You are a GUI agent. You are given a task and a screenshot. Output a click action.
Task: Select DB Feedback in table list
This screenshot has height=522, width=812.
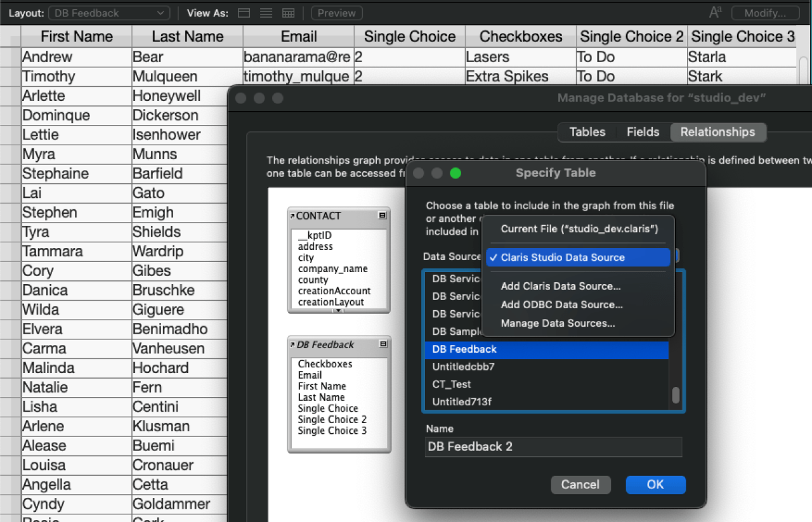[x=546, y=349]
